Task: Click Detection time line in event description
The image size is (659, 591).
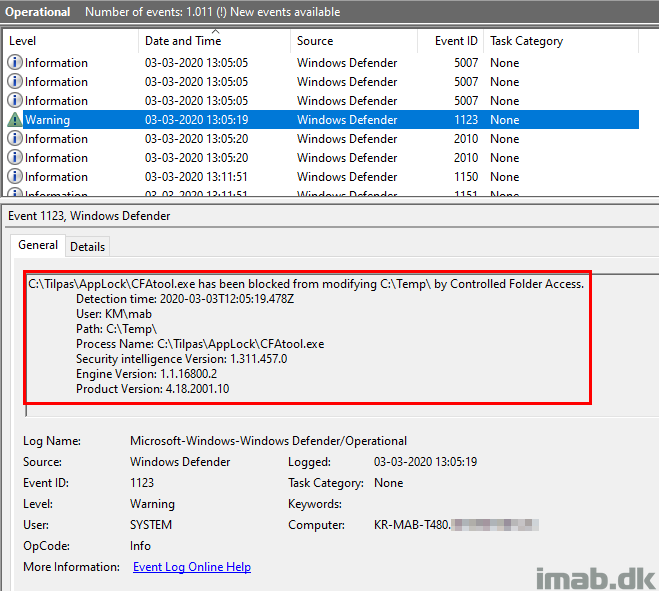Action: [185, 299]
